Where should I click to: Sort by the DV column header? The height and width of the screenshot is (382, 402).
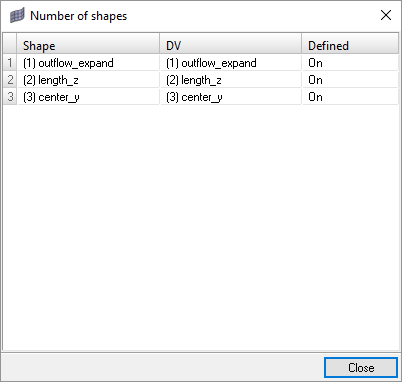coord(231,45)
